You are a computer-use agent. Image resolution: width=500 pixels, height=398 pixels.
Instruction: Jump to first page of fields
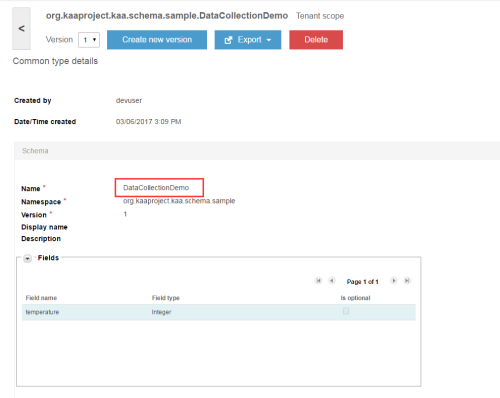point(318,281)
